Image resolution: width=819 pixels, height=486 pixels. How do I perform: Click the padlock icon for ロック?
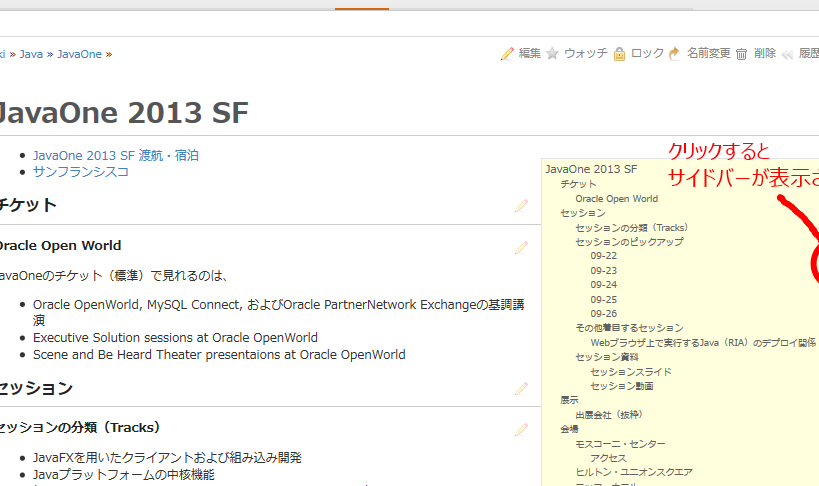pyautogui.click(x=620, y=54)
